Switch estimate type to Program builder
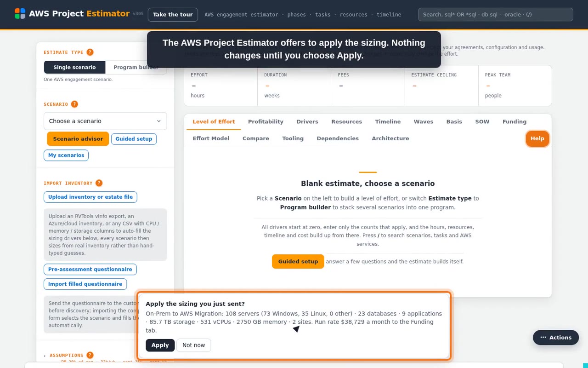Viewport: 588px width, 368px height. (136, 67)
